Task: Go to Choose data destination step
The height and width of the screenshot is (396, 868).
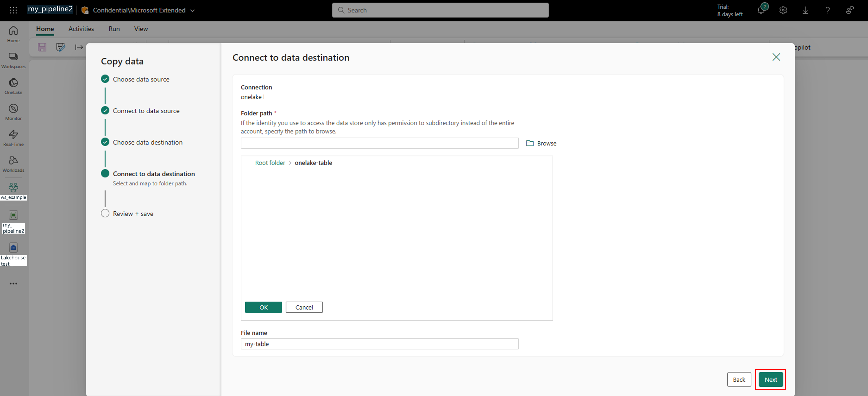Action: [147, 142]
